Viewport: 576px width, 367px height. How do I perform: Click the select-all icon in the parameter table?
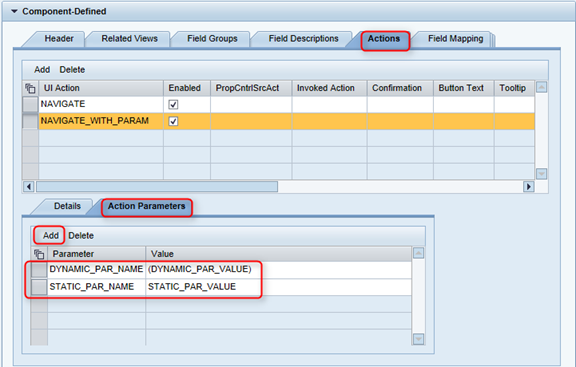click(39, 254)
